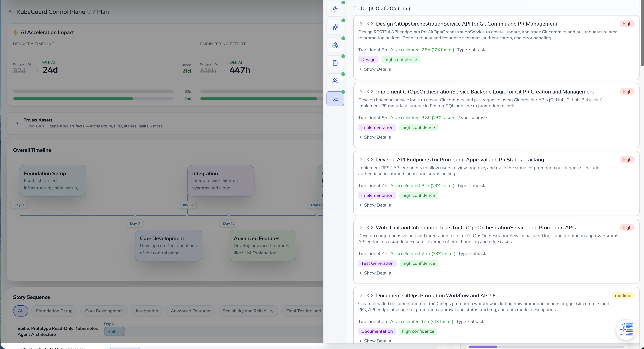
Task: Show Details for Write Unit and Integration Tests
Action: pos(375,273)
